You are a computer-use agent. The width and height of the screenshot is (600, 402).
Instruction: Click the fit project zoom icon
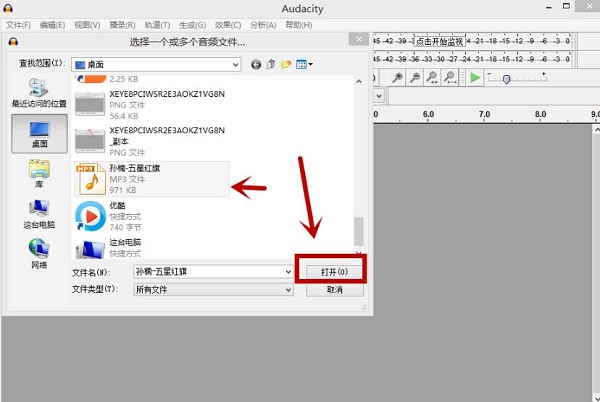tap(450, 78)
